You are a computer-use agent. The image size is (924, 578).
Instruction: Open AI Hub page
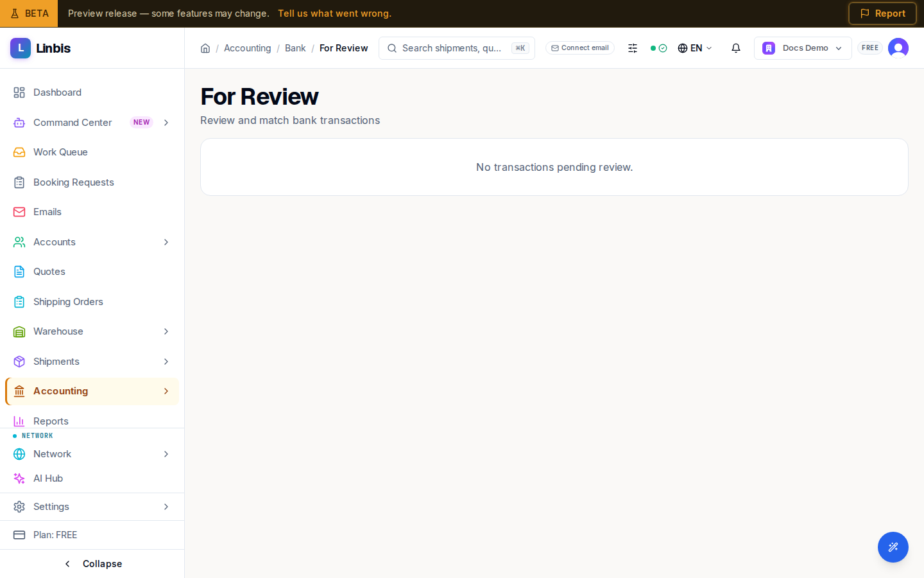[x=92, y=478]
